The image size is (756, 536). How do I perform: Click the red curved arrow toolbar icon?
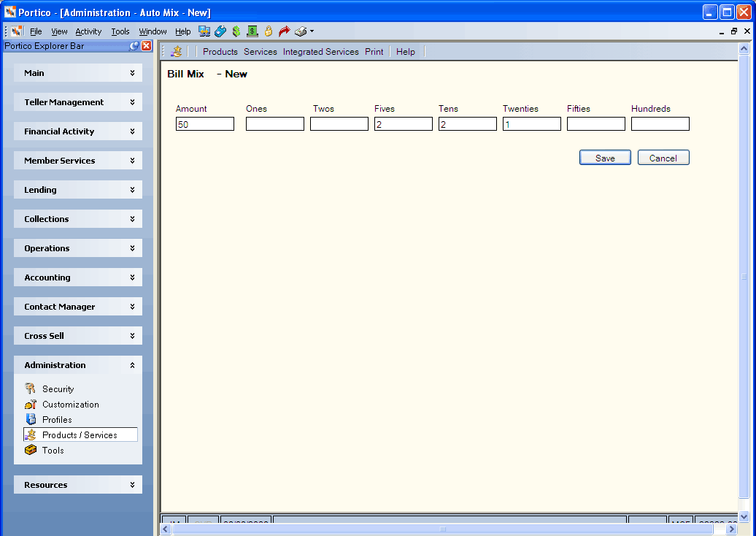coord(285,31)
